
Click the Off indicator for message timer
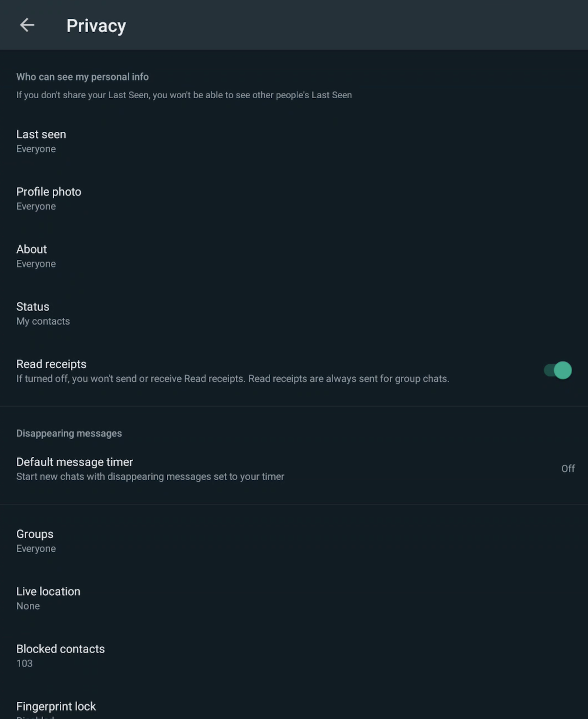(x=568, y=468)
